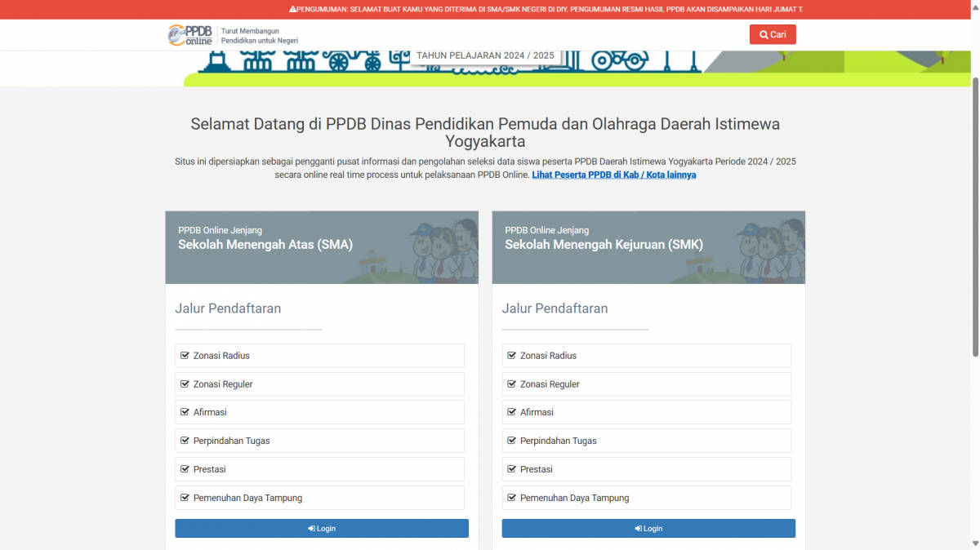Select Zonasi Reguler under SMA Jalur Pendaftaran
This screenshot has height=550, width=980.
(319, 384)
